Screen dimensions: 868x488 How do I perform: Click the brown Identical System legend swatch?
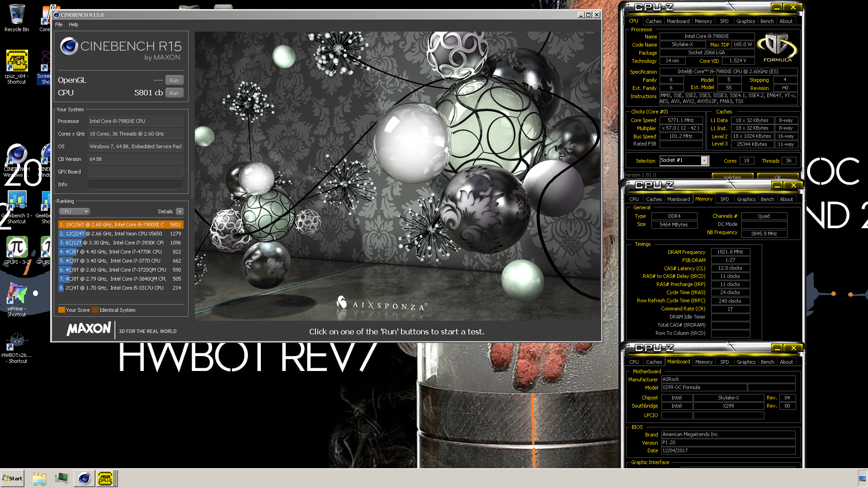click(95, 310)
